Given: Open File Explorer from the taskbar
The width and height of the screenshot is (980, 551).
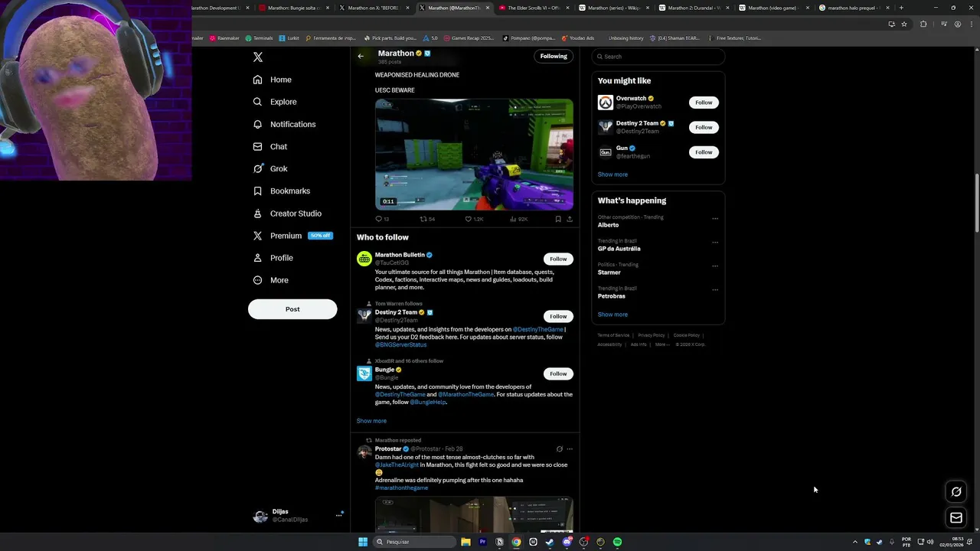Looking at the screenshot, I should 465,542.
